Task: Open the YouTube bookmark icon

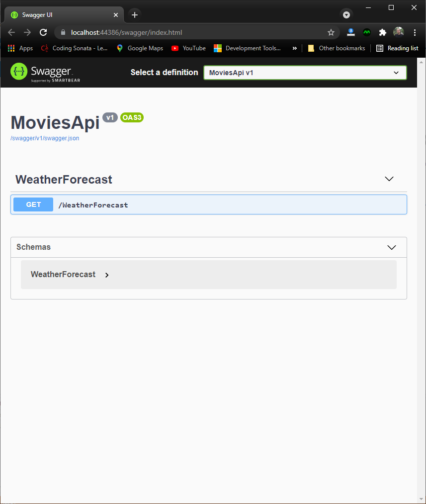Action: pyautogui.click(x=175, y=48)
